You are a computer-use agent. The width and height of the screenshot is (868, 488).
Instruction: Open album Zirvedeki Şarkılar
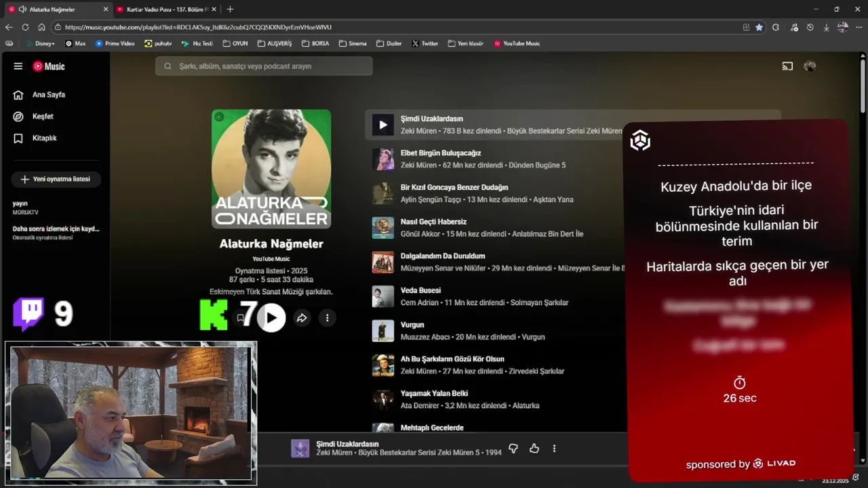(537, 371)
